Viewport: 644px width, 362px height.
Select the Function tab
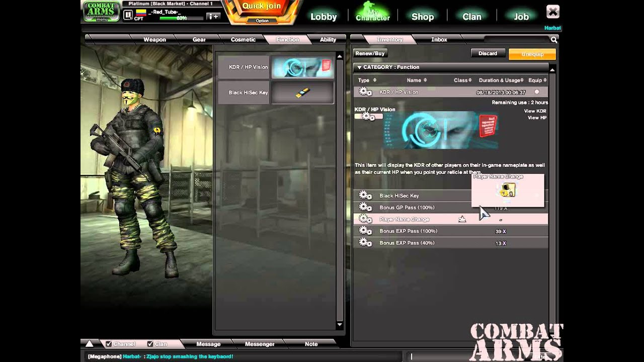click(288, 40)
